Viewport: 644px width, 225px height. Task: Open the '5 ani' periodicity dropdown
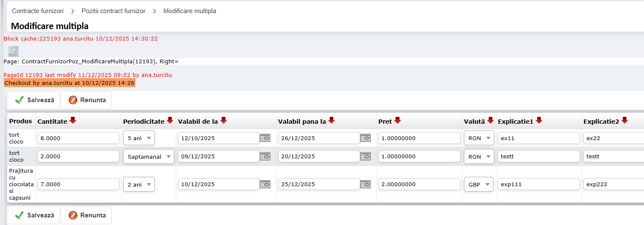139,138
